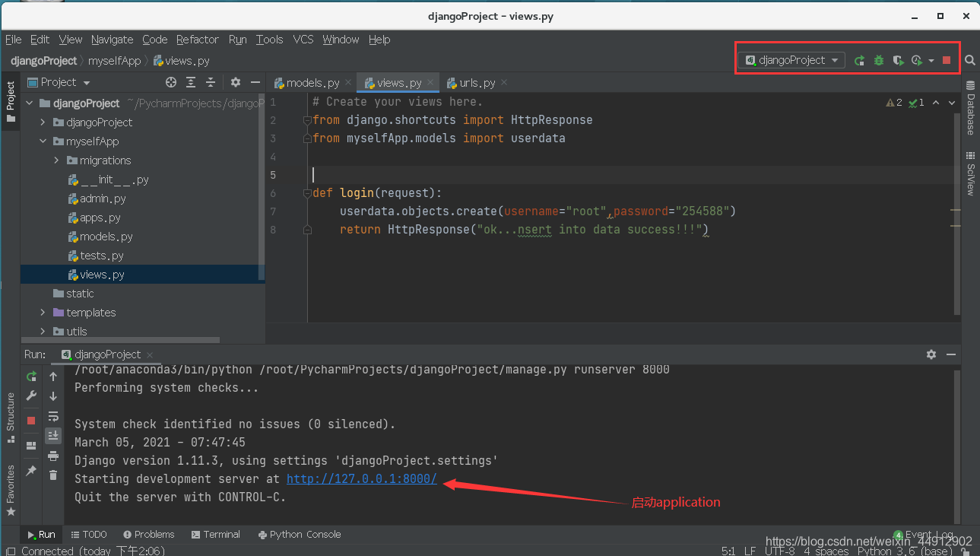Stop the server using top toolbar stop icon
The height and width of the screenshot is (556, 980).
[x=947, y=60]
